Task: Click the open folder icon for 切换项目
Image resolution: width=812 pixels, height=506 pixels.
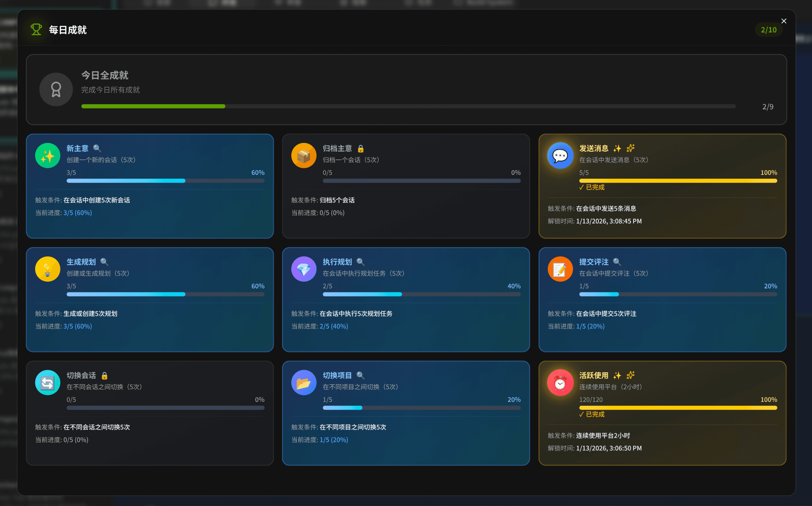Action: [304, 383]
